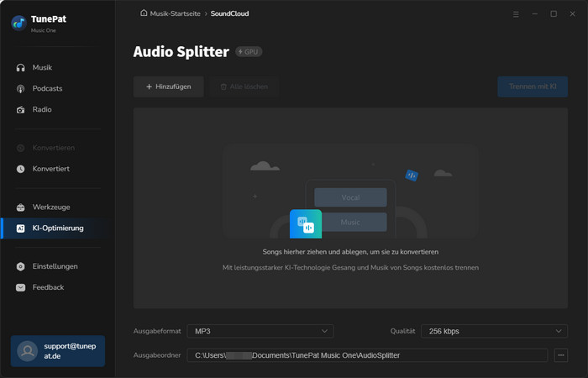This screenshot has width=588, height=378.
Task: Click the 'Mit leistungsstarker KI-Technologie' description text
Action: click(x=350, y=268)
